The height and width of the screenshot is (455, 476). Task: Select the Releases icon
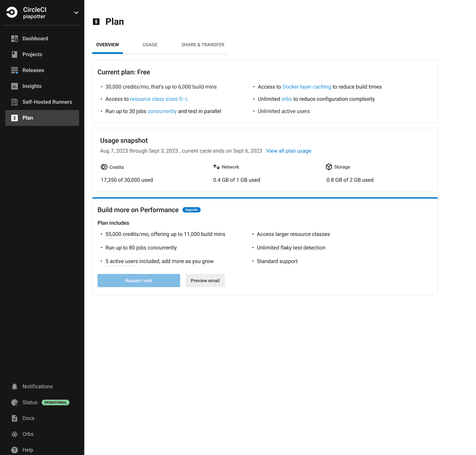15,70
